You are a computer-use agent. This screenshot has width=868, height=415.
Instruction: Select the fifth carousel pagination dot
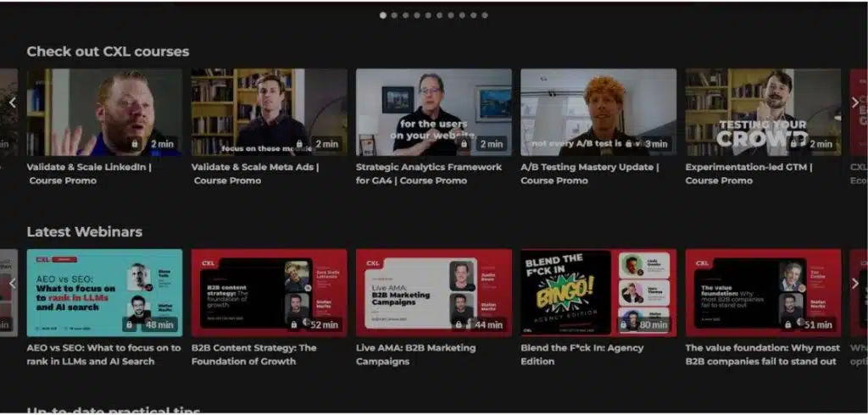tap(428, 15)
